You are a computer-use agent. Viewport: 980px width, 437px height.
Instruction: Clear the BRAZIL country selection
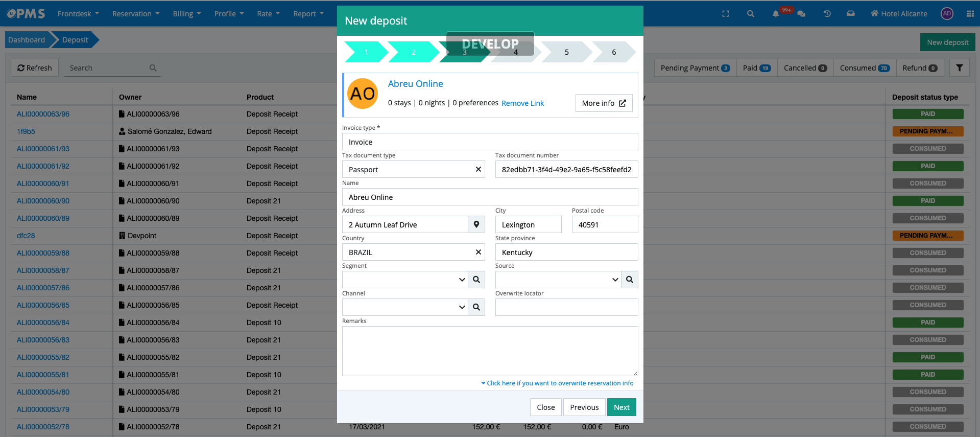[478, 252]
